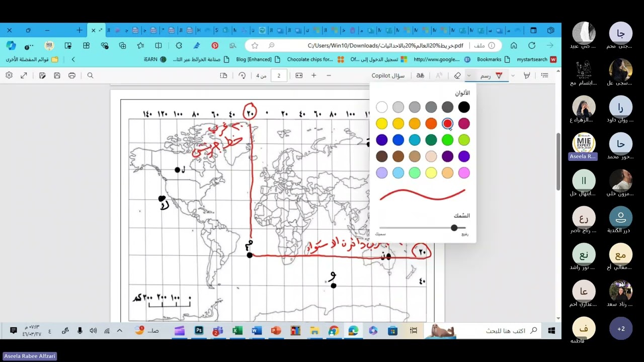644x362 pixels.
Task: Choose the yellow color in the second row
Action: 382,124
